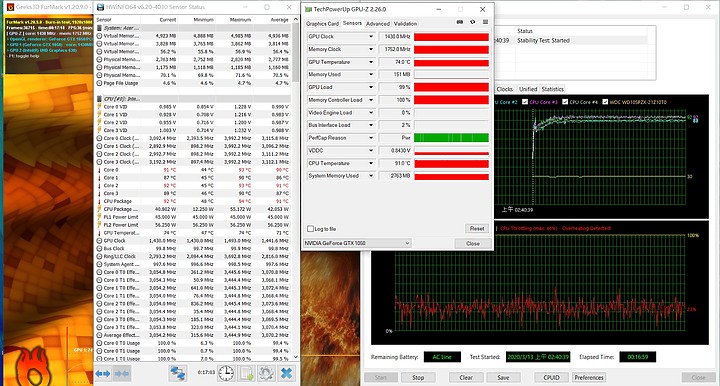The height and width of the screenshot is (386, 720).
Task: Click HWiNFO64 title bar app icon
Action: click(101, 7)
